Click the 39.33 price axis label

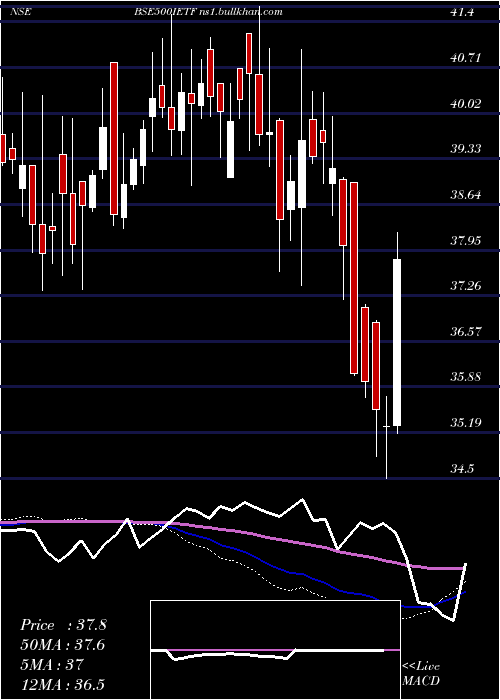click(466, 149)
